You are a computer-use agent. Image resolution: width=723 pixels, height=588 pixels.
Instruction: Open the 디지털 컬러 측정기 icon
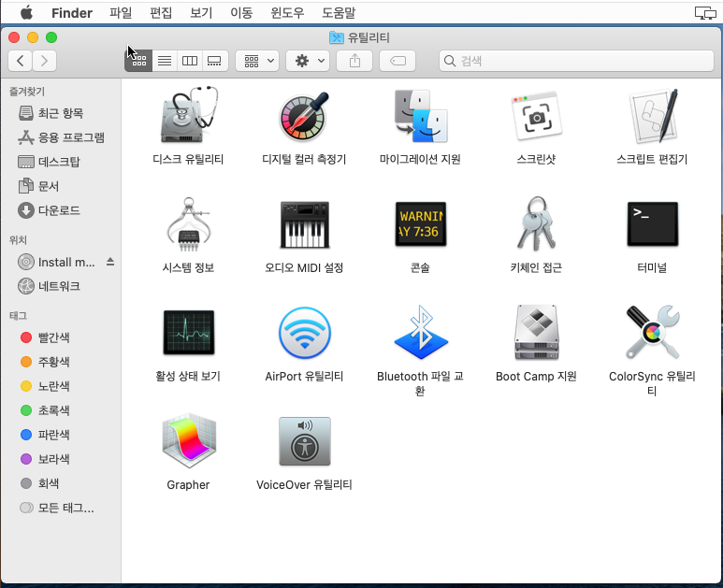tap(304, 116)
